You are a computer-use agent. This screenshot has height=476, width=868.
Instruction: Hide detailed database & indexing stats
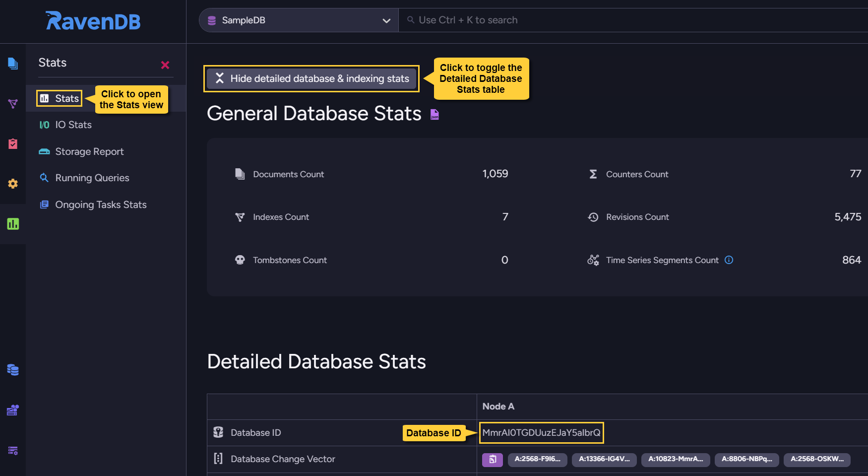click(x=311, y=78)
